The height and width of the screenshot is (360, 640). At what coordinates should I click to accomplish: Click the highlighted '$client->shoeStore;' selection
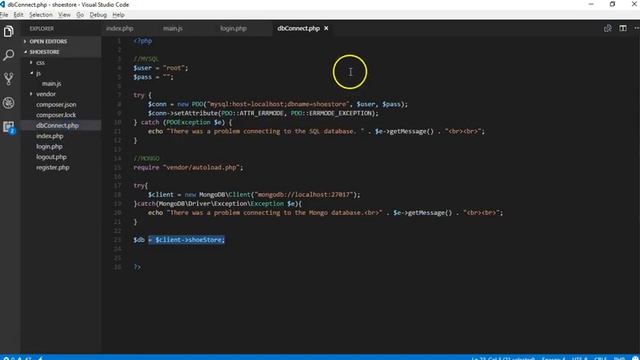coord(187,240)
